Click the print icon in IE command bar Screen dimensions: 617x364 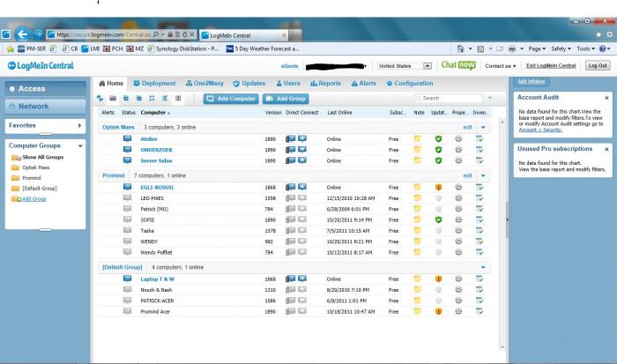pos(512,48)
